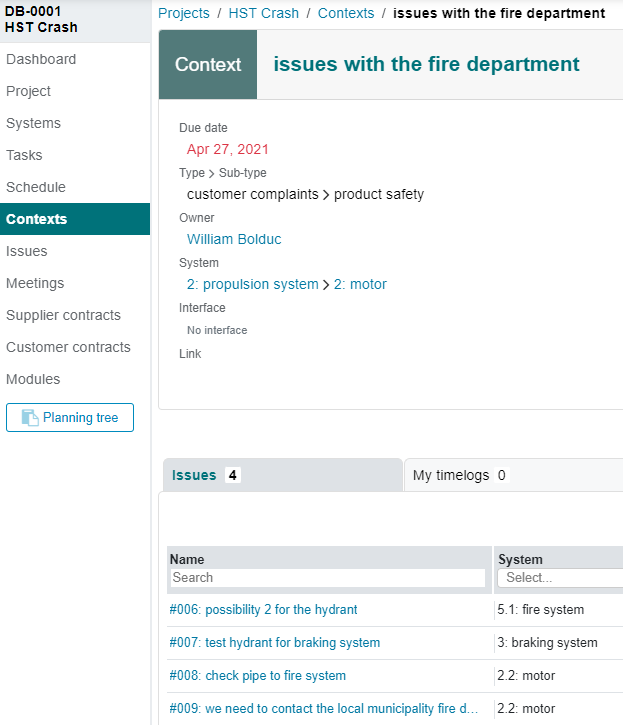The width and height of the screenshot is (623, 725).
Task: Open the Modules sidebar item
Action: point(33,379)
